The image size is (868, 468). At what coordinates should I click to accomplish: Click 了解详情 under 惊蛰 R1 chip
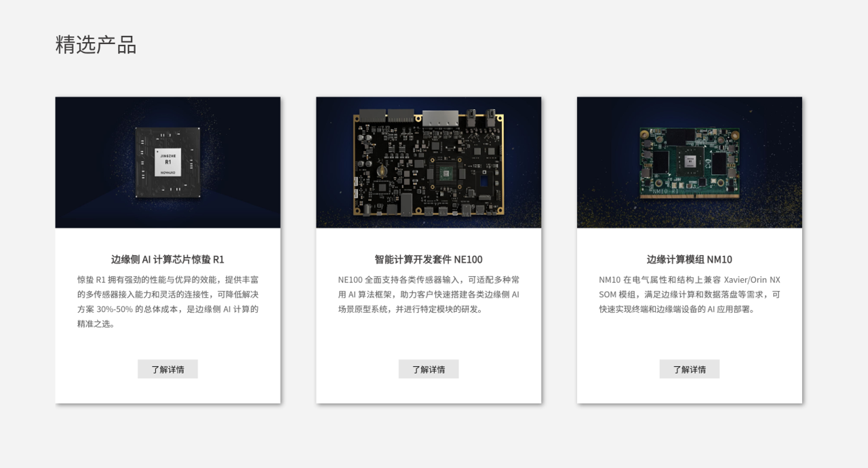(167, 369)
